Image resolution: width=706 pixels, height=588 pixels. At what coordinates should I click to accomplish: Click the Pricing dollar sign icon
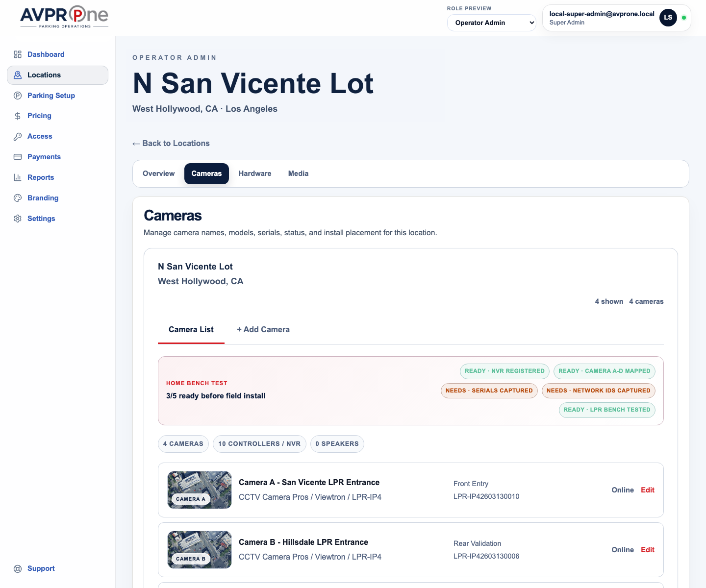point(18,116)
